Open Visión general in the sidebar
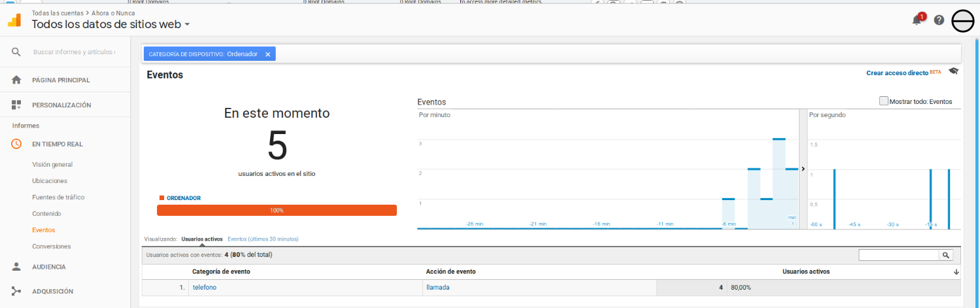980x308 pixels. click(52, 165)
